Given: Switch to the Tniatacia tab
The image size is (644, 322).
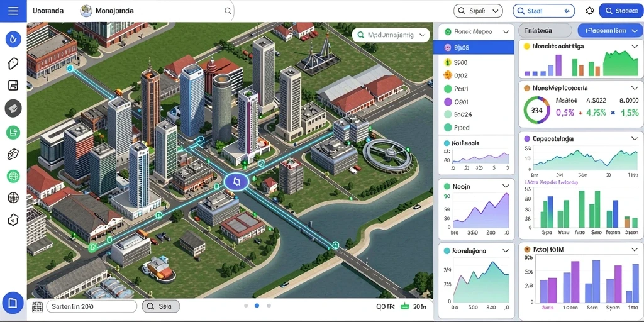Looking at the screenshot, I should pyautogui.click(x=545, y=30).
